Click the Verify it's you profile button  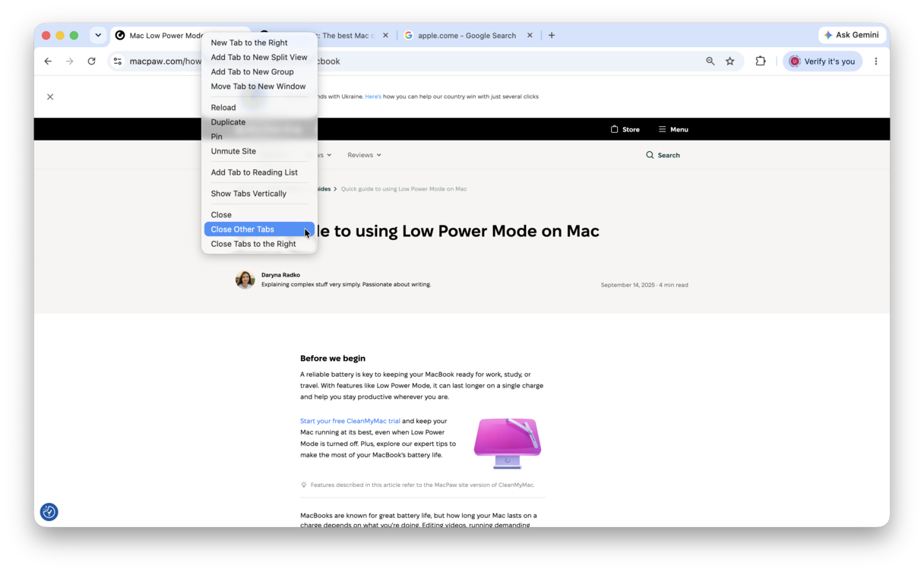[x=822, y=62]
